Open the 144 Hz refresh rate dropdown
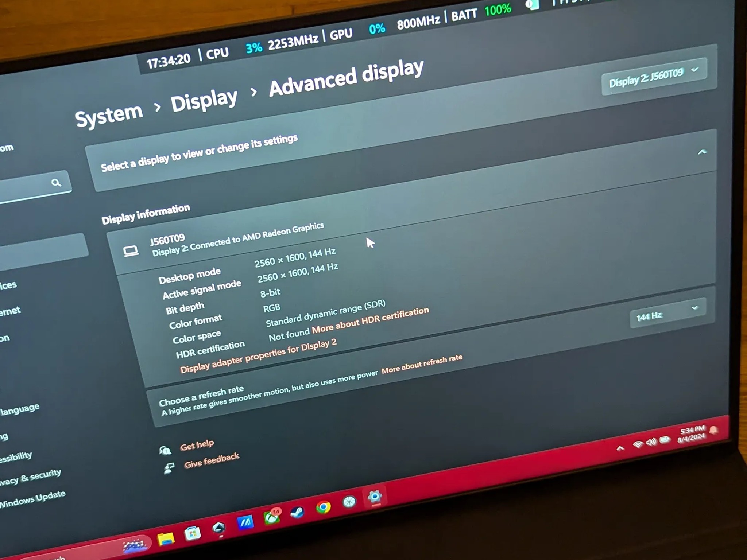Screen dimensions: 747x560 coord(667,312)
